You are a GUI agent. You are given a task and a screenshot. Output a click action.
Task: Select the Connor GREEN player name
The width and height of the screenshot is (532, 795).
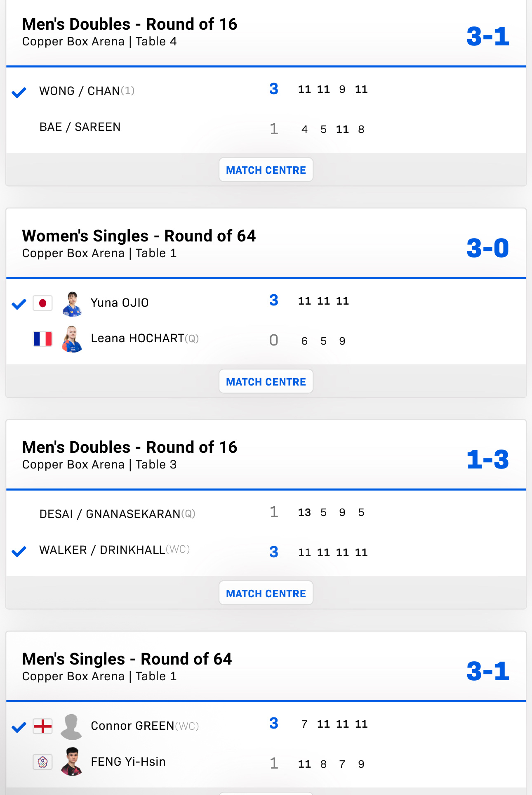132,726
